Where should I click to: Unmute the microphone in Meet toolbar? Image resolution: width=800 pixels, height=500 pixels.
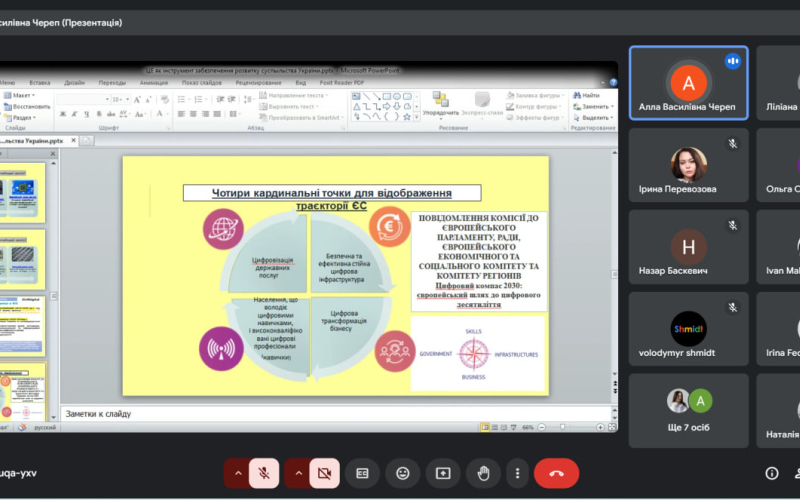click(266, 473)
